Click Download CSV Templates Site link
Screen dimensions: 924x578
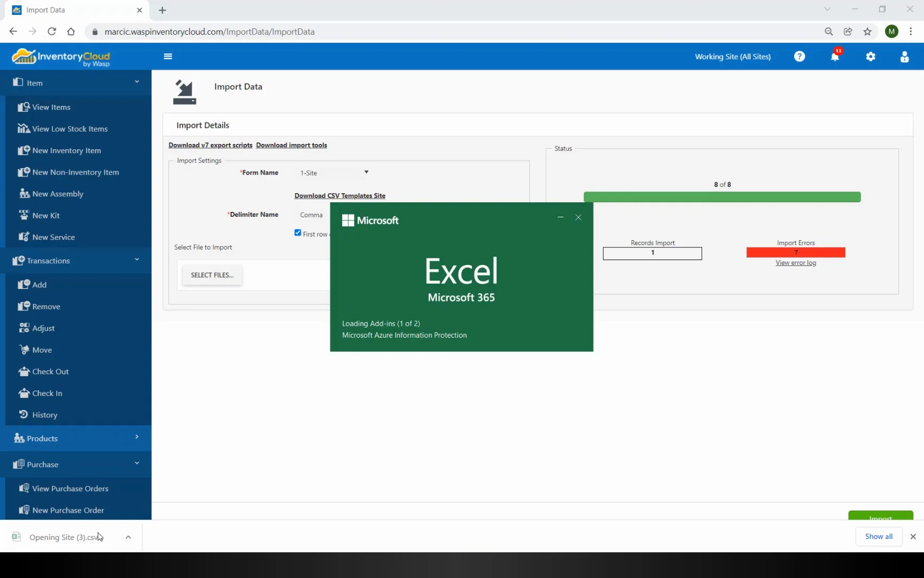click(x=340, y=196)
